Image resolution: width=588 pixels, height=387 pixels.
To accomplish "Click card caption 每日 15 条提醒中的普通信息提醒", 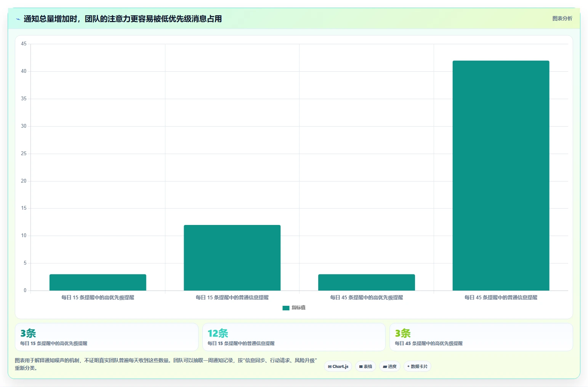I will pos(241,344).
